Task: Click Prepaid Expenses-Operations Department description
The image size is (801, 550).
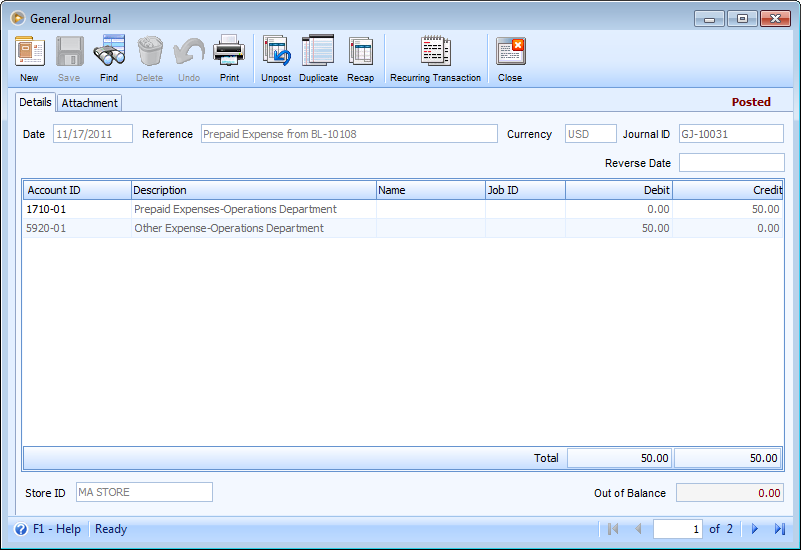Action: click(235, 209)
